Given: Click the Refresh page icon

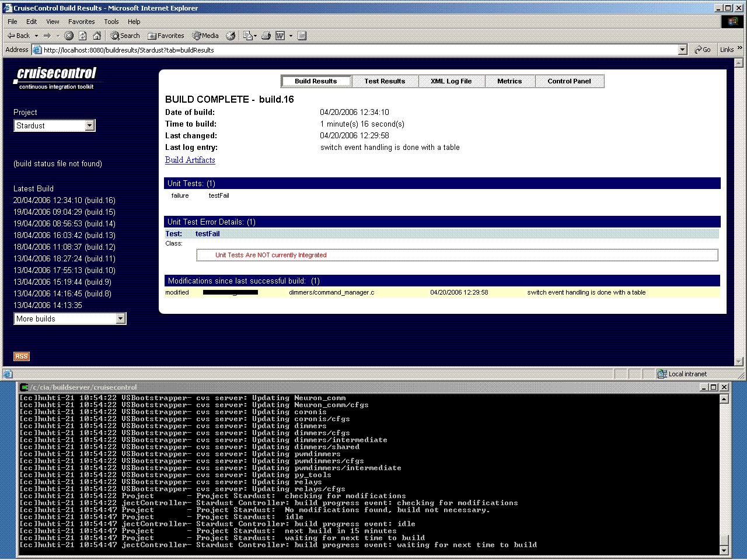Looking at the screenshot, I should click(x=83, y=36).
